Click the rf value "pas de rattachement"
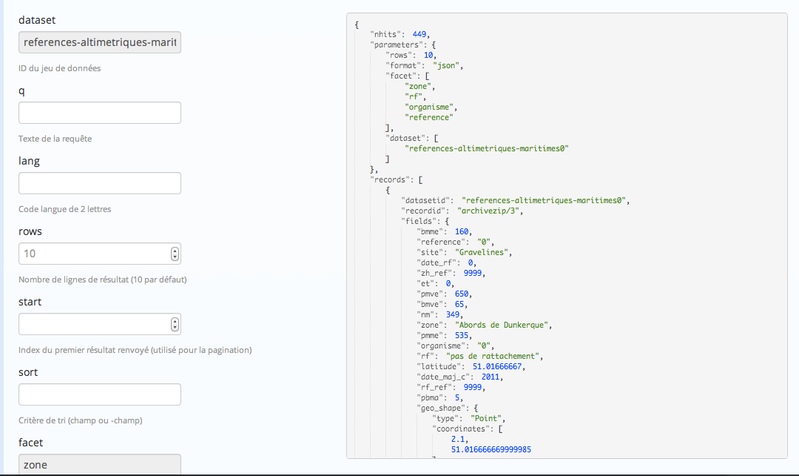 click(493, 356)
